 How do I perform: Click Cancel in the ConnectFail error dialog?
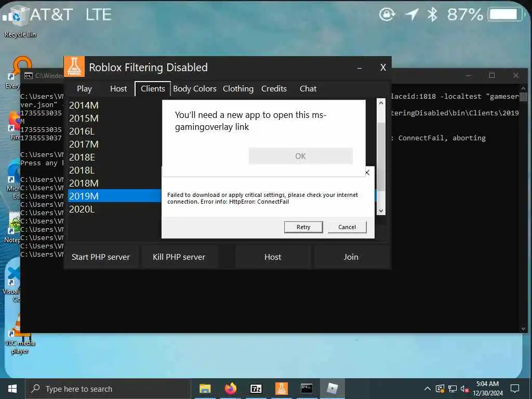[x=347, y=227]
